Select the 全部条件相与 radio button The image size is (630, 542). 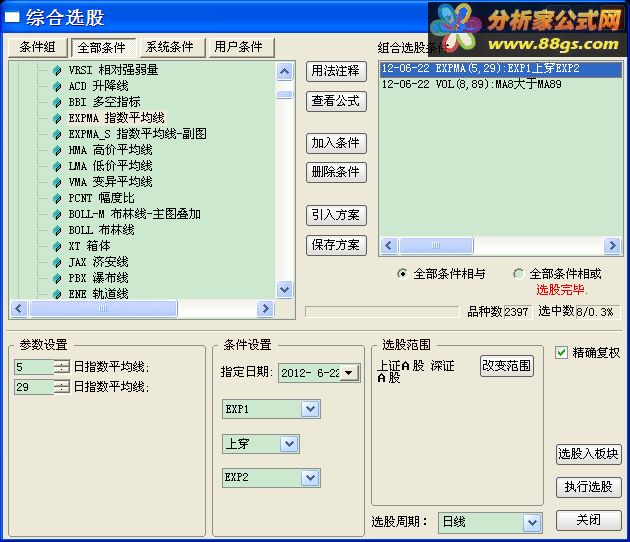pos(402,274)
